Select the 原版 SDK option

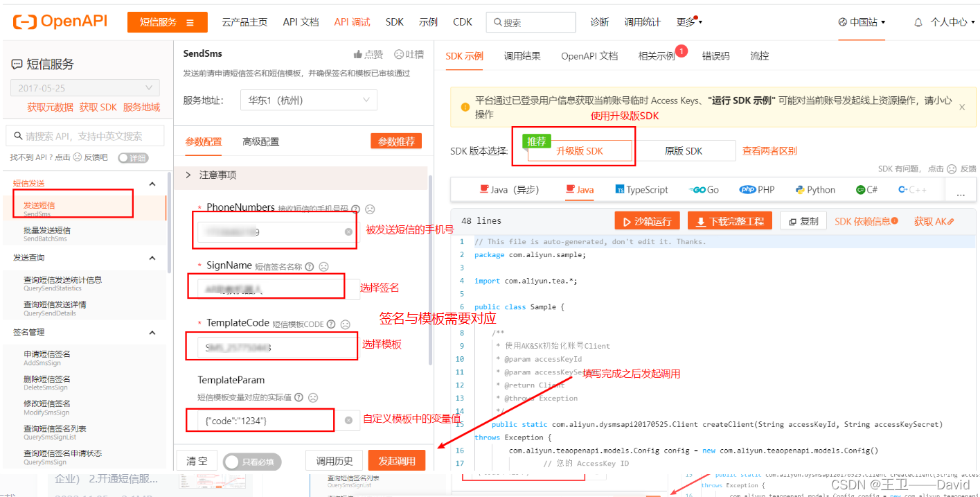click(x=684, y=151)
